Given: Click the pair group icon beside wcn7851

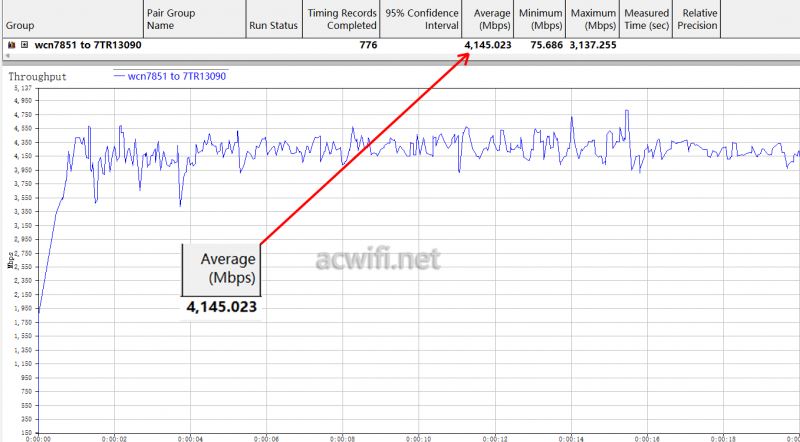Looking at the screenshot, I should pyautogui.click(x=10, y=45).
